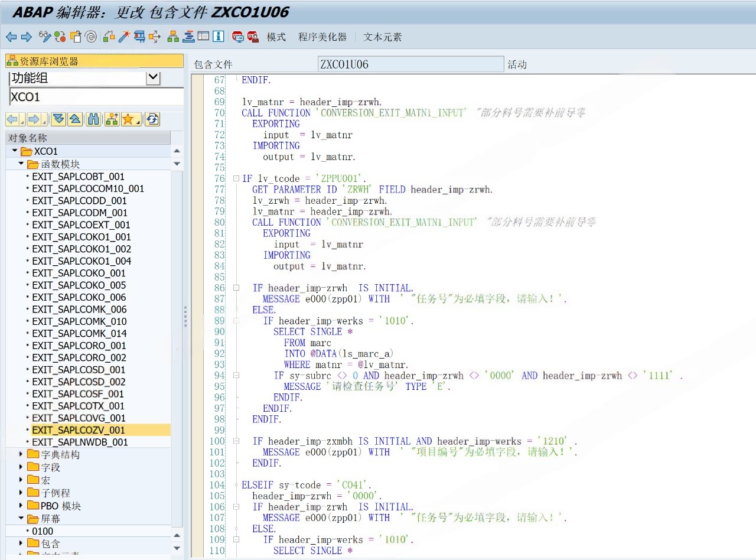Click the 程序美化器 Pretty Printer button

322,37
